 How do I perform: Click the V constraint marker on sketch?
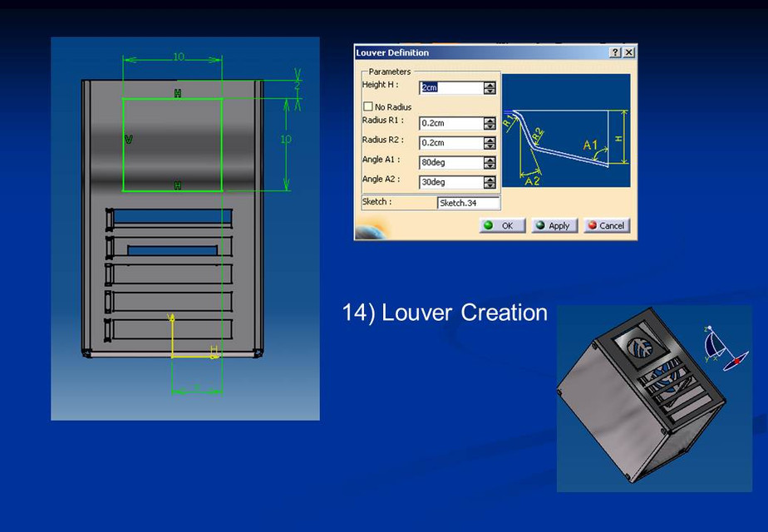tap(129, 140)
